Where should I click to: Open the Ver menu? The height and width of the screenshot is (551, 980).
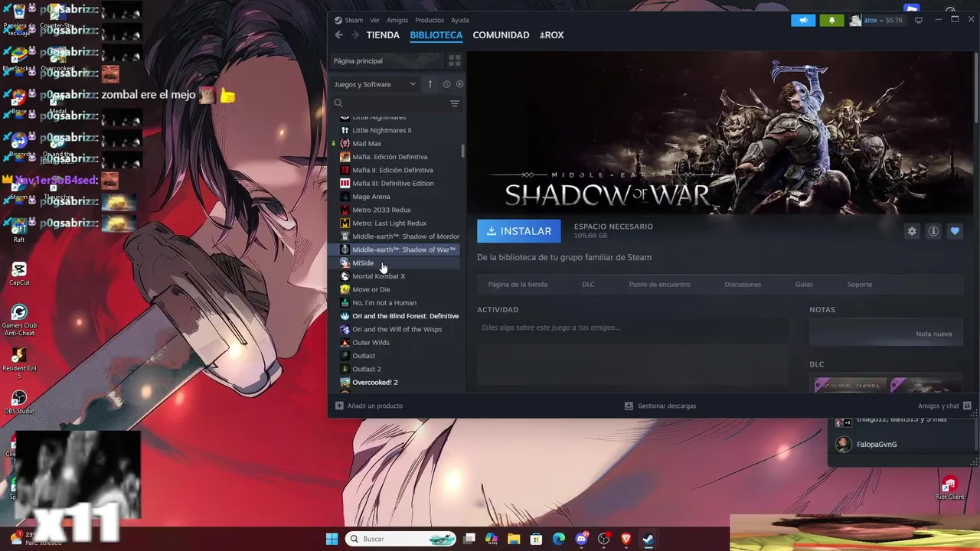[x=375, y=20]
